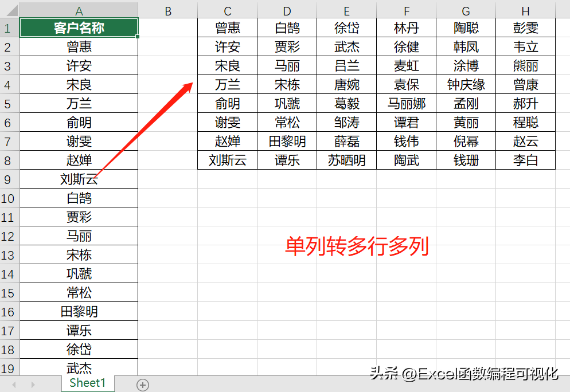The image size is (570, 392).
Task: Select cell A2 containing 曾惠
Action: [x=79, y=47]
